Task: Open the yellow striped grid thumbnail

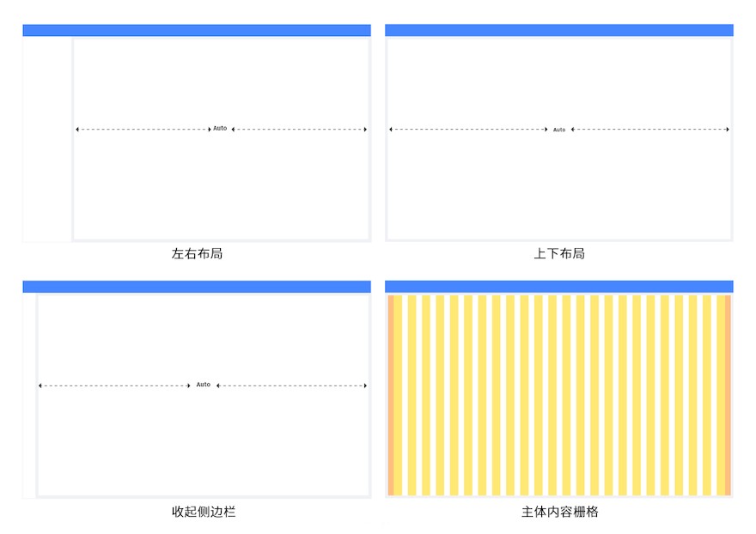Action: [x=559, y=395]
